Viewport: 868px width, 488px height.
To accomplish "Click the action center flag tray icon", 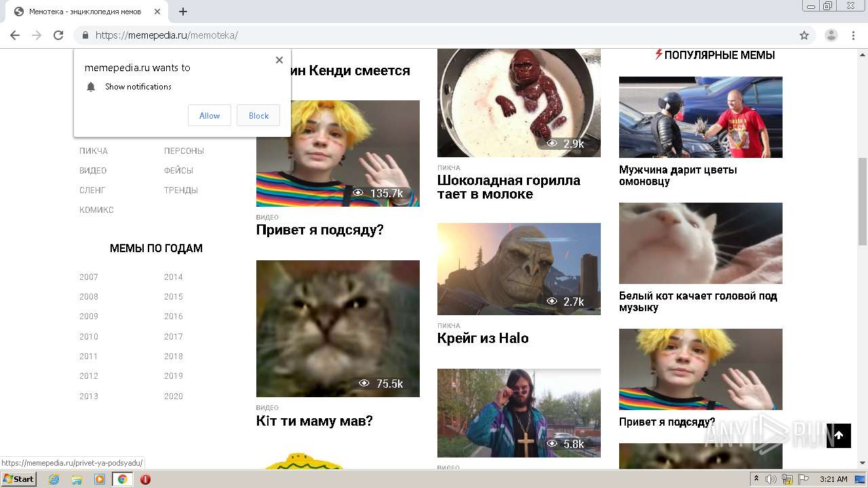I will click(803, 479).
